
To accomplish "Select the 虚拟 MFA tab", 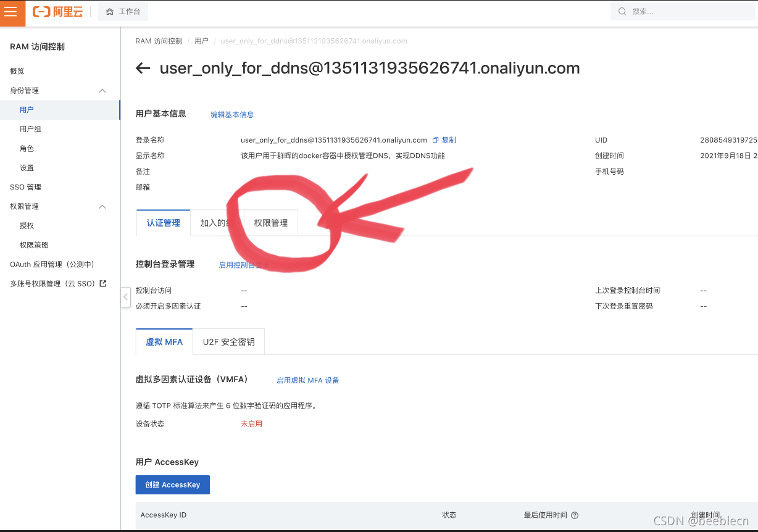I will point(164,342).
